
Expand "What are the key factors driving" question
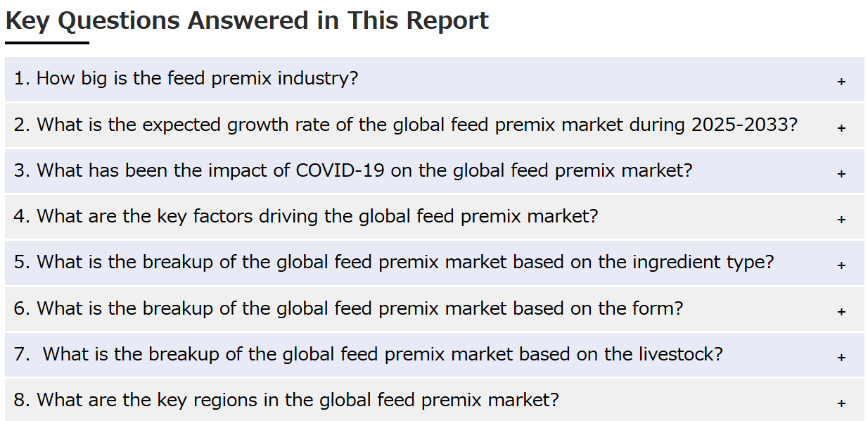[x=434, y=217]
